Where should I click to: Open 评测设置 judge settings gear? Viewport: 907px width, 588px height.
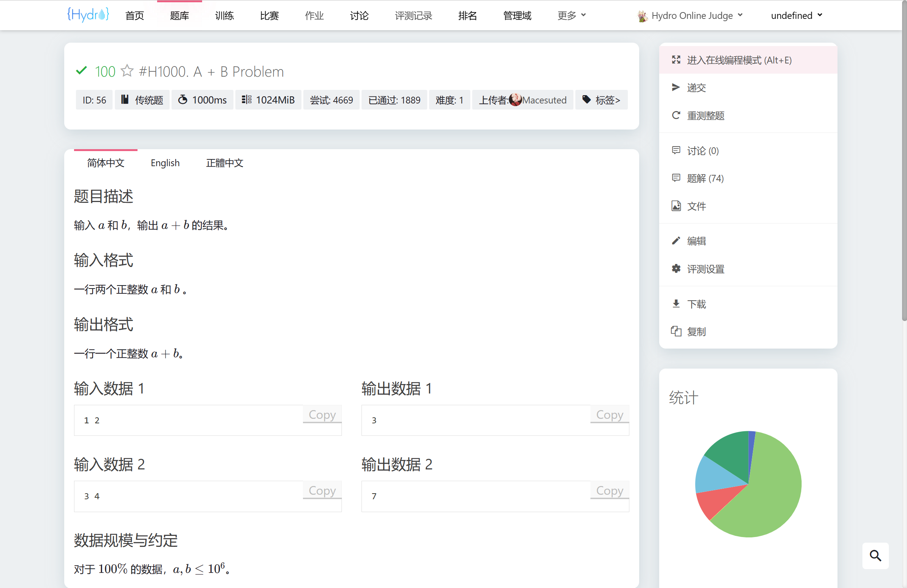(676, 269)
